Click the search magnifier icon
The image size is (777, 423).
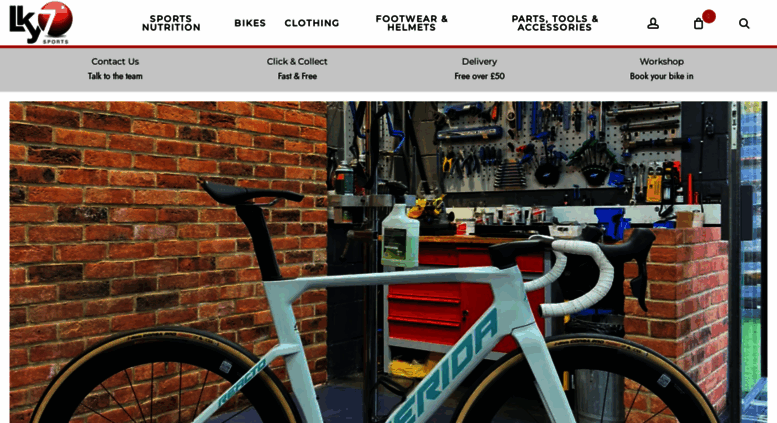tap(744, 23)
